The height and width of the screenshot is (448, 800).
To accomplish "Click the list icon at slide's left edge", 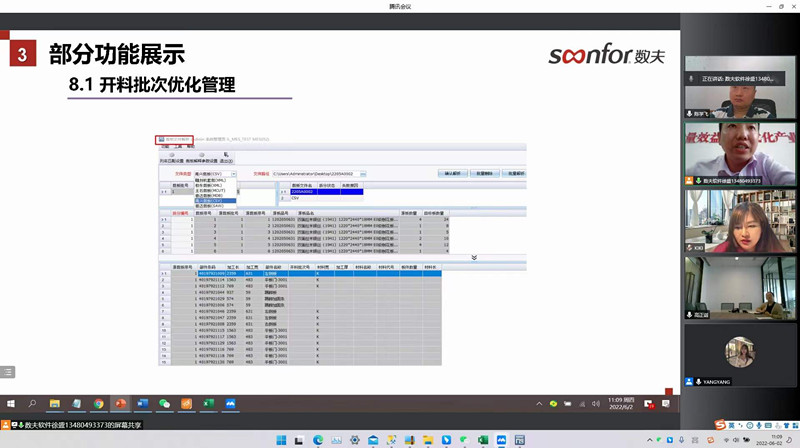I will point(8,372).
